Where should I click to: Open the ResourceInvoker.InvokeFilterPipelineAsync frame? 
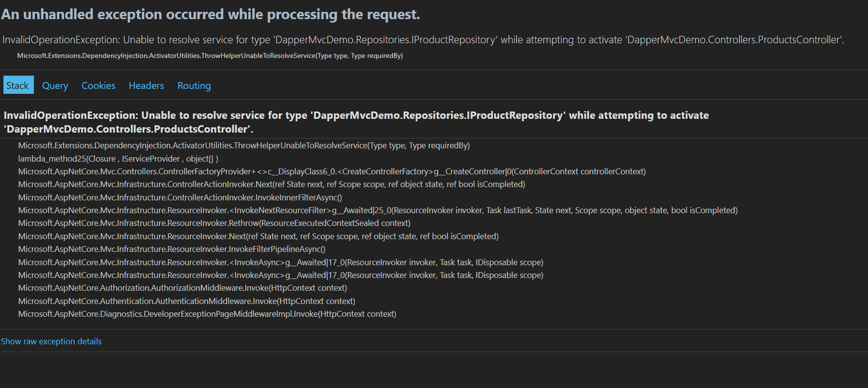click(172, 249)
